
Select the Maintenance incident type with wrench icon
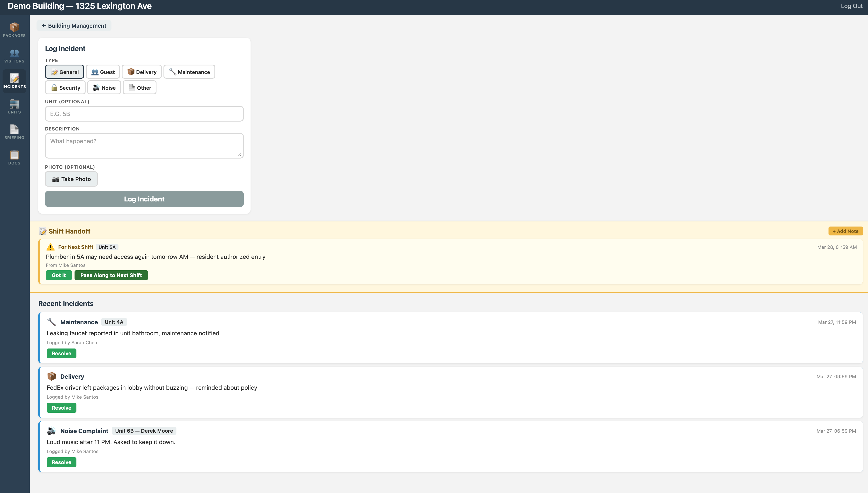click(x=189, y=71)
